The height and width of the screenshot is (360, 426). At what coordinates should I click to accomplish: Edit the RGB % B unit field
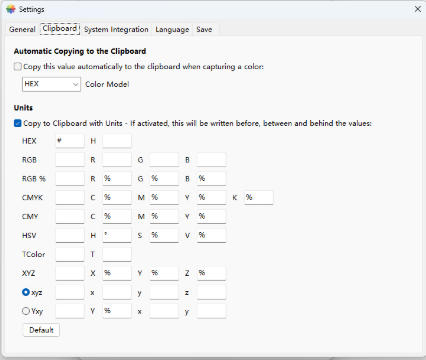tap(211, 179)
